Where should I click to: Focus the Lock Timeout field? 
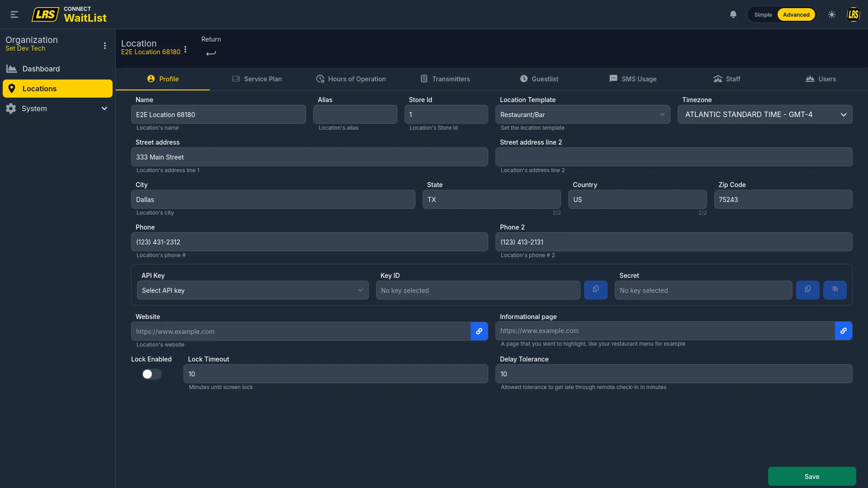click(x=335, y=374)
